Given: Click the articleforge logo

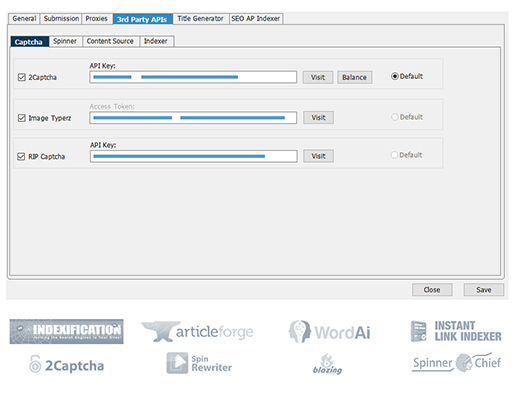Looking at the screenshot, I should pyautogui.click(x=197, y=332).
